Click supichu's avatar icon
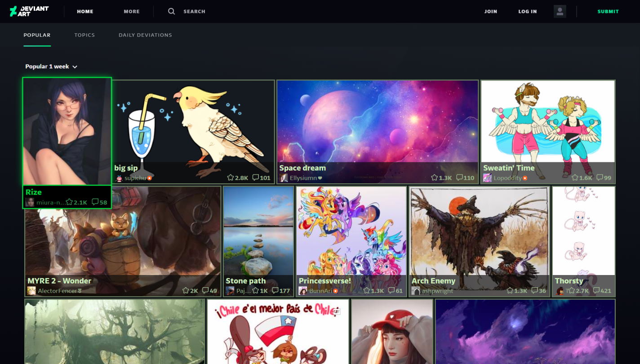This screenshot has height=364, width=640. [119, 178]
